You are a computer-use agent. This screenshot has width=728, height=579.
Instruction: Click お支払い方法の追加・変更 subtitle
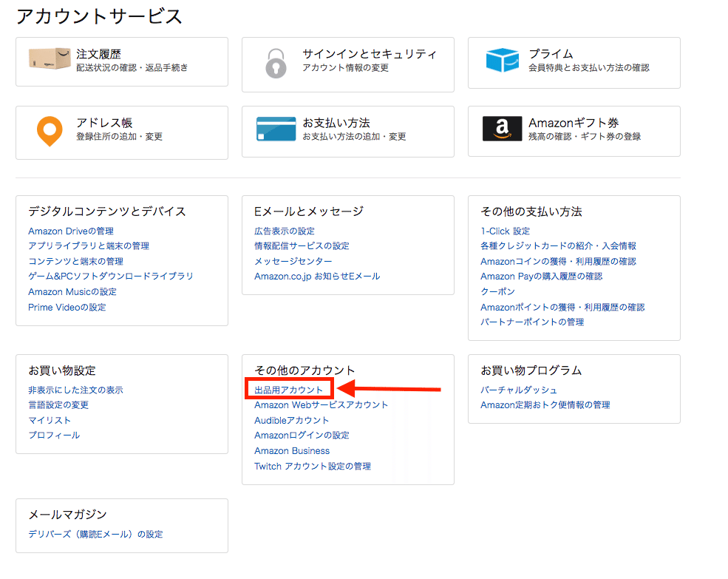coord(354,137)
